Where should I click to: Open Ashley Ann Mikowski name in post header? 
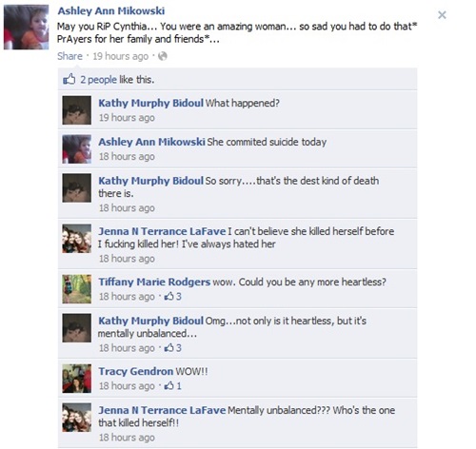coord(111,10)
